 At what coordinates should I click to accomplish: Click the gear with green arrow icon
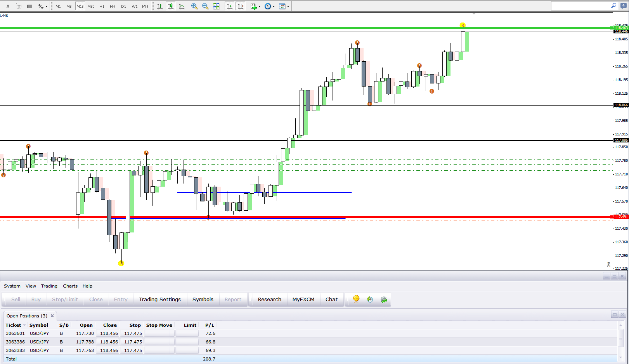coord(384,299)
